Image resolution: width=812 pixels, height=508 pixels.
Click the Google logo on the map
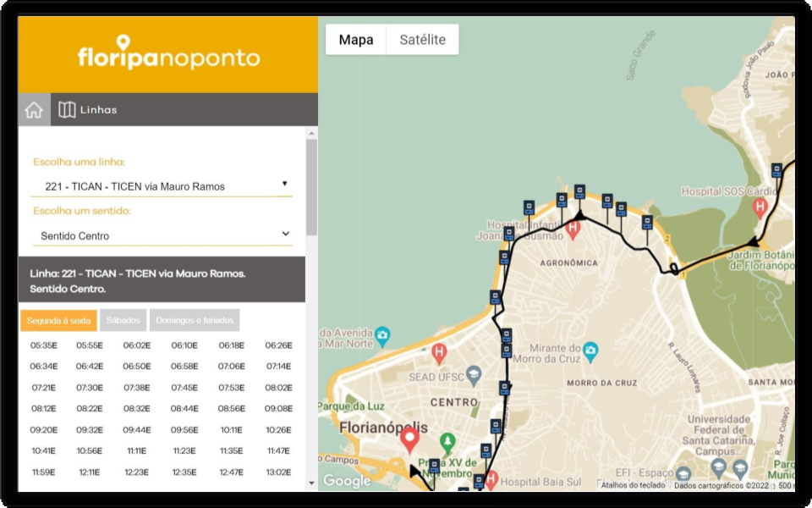(x=346, y=481)
